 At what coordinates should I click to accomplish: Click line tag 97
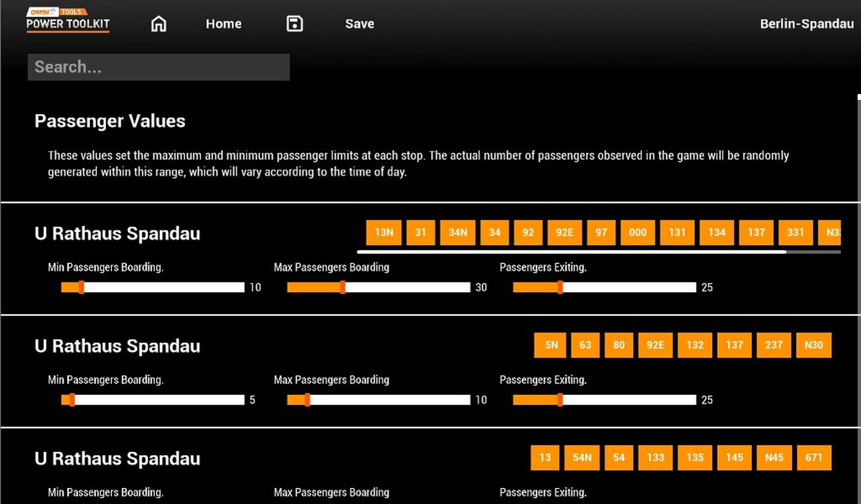(601, 232)
